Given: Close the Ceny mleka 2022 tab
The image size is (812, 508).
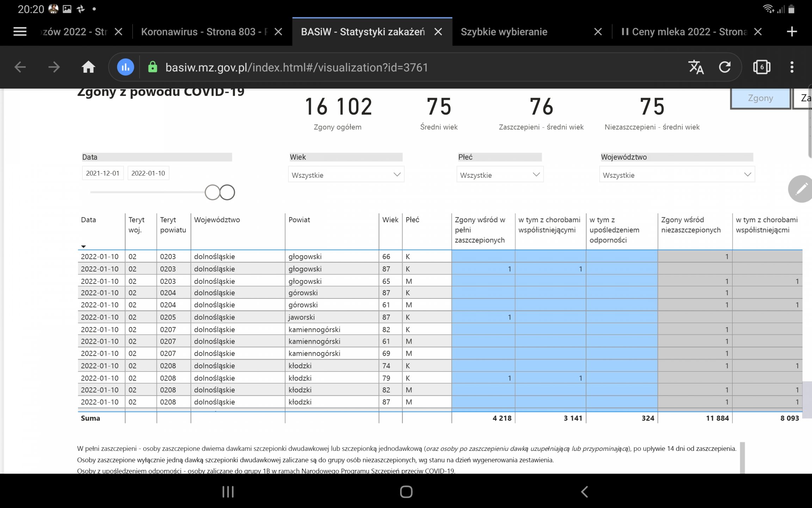Looking at the screenshot, I should [758, 32].
